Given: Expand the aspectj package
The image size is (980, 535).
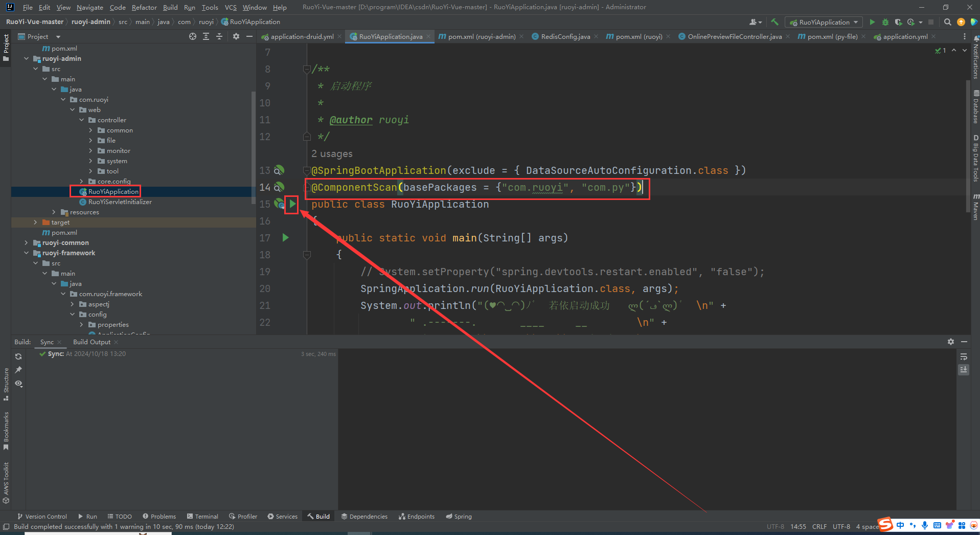Looking at the screenshot, I should pos(72,304).
